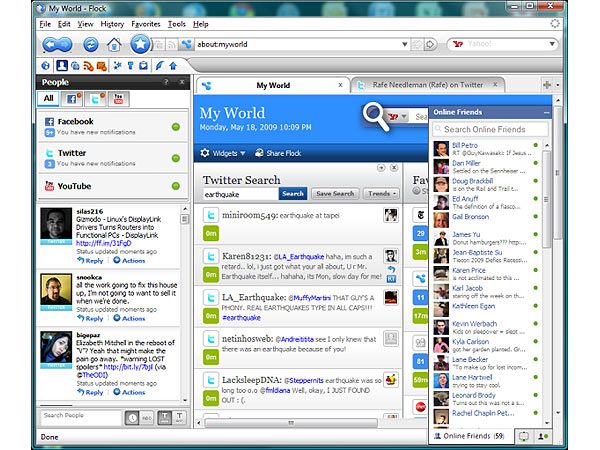Toggle sort alphabetically ABC button
This screenshot has width=600, height=450.
[x=147, y=418]
